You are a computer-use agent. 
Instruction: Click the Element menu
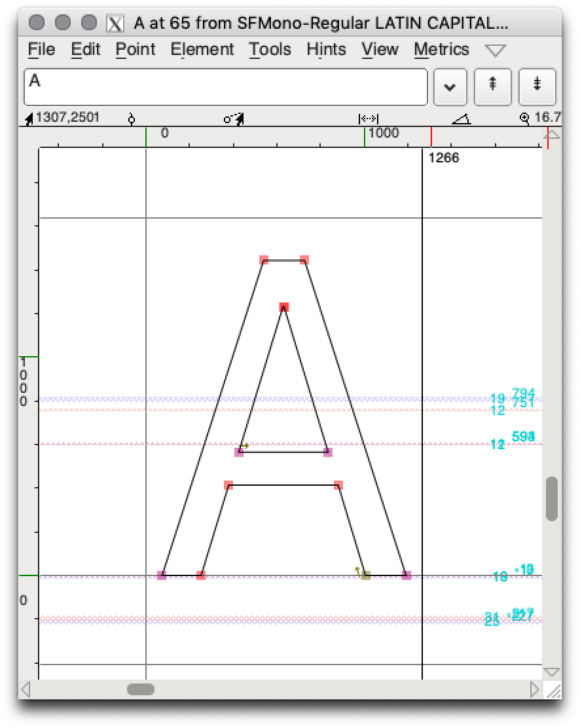point(202,50)
